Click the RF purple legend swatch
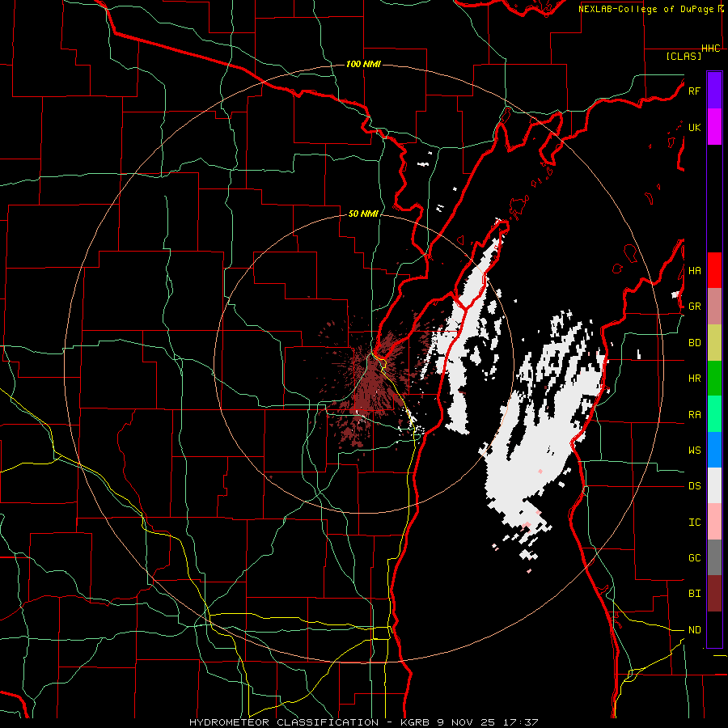Screen dimensions: 728x728 click(714, 91)
